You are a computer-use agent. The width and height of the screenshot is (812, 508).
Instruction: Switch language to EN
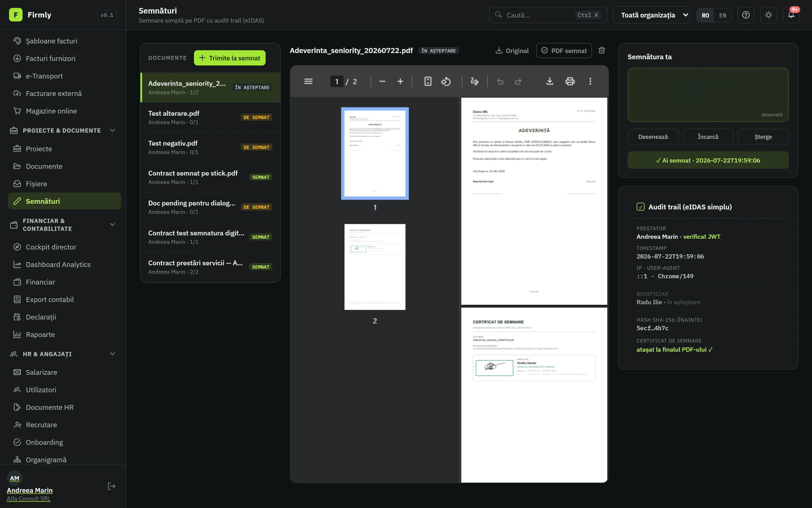coord(722,16)
